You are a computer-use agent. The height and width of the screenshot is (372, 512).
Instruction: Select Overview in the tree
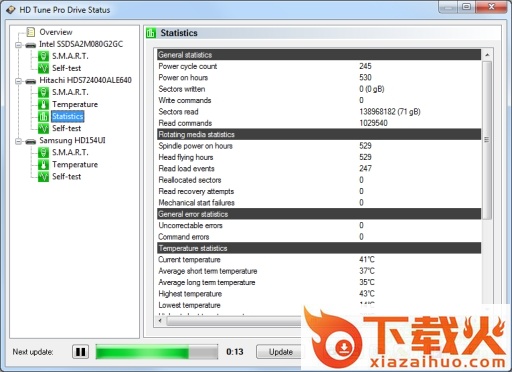click(x=56, y=32)
